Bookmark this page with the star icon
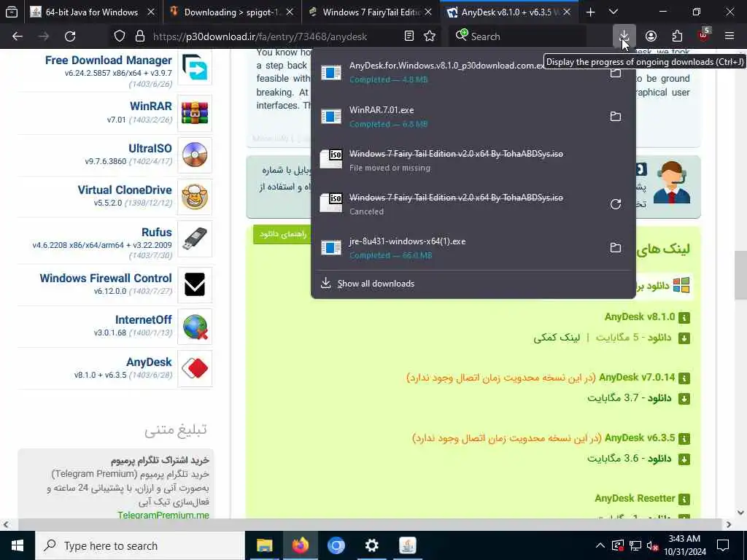This screenshot has height=560, width=747. click(430, 36)
